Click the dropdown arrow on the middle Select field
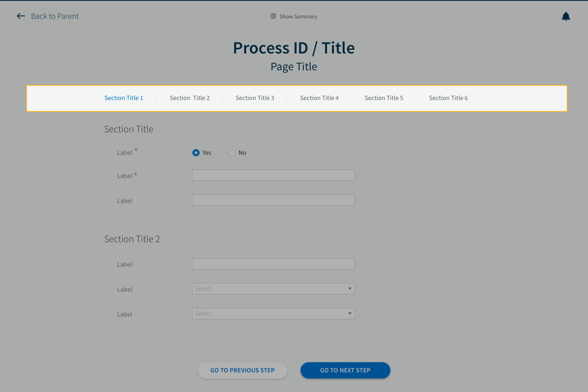This screenshot has height=392, width=588. pos(350,289)
